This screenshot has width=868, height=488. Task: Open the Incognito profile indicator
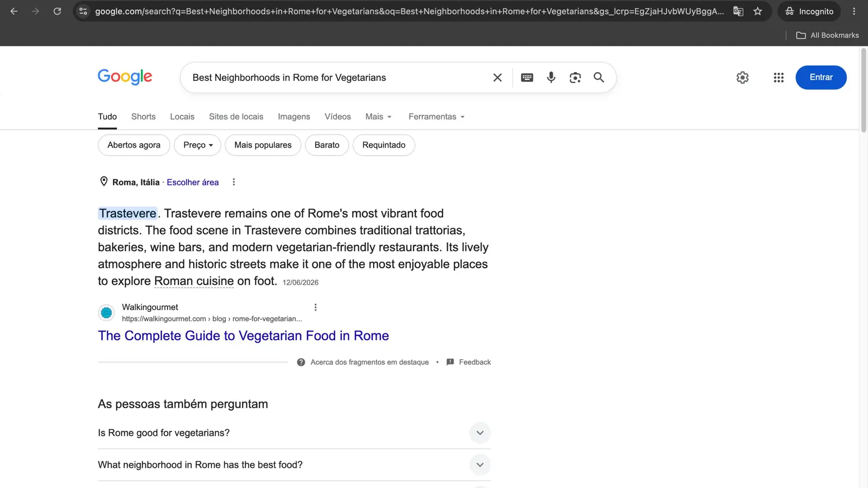click(x=809, y=11)
